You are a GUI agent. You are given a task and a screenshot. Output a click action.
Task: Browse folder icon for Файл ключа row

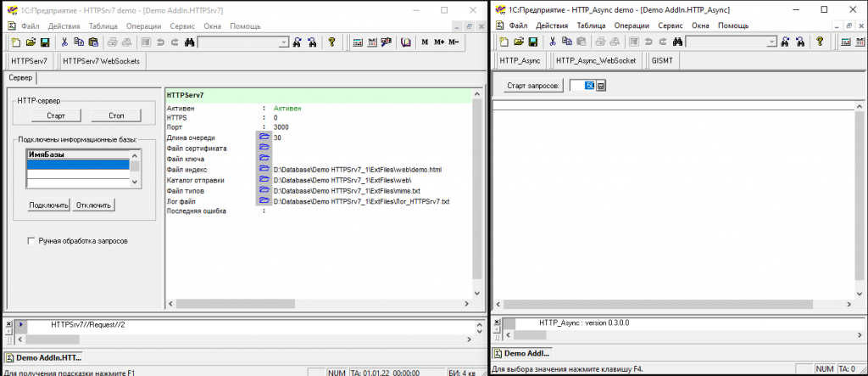264,159
